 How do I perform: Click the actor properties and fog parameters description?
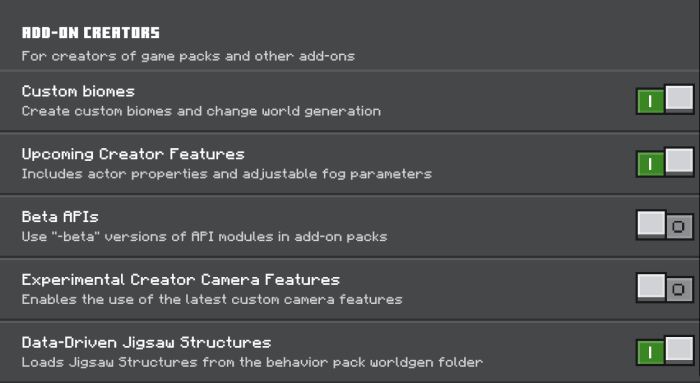(x=226, y=174)
